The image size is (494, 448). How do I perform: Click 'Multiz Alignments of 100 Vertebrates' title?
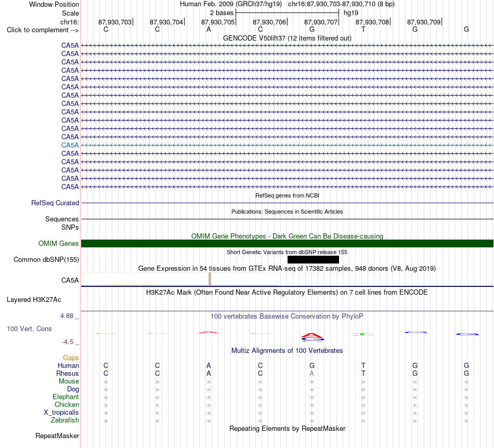click(x=287, y=351)
